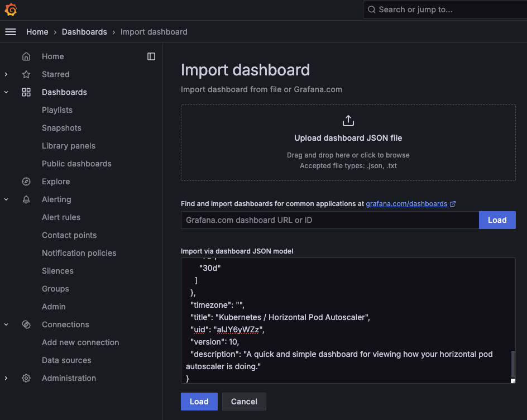Focus the Grafana.com dashboard URL or ID field
Screen dimensions: 527x420
coord(330,220)
